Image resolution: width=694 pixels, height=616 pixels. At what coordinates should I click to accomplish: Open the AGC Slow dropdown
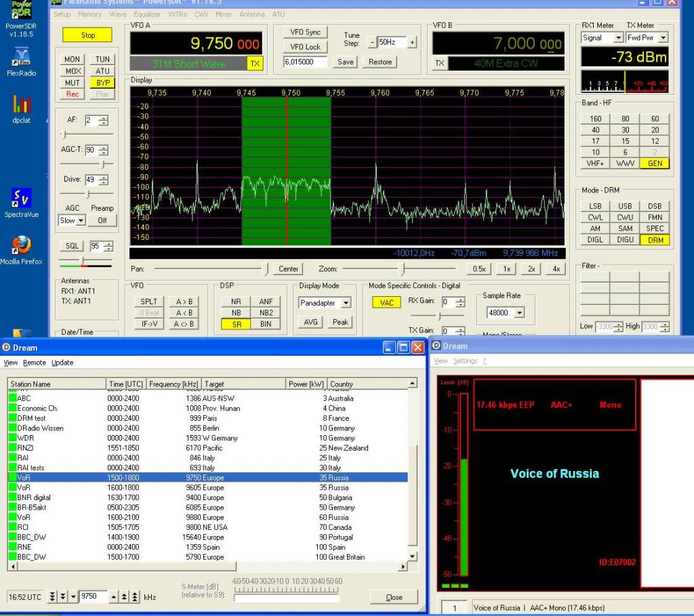click(x=81, y=220)
